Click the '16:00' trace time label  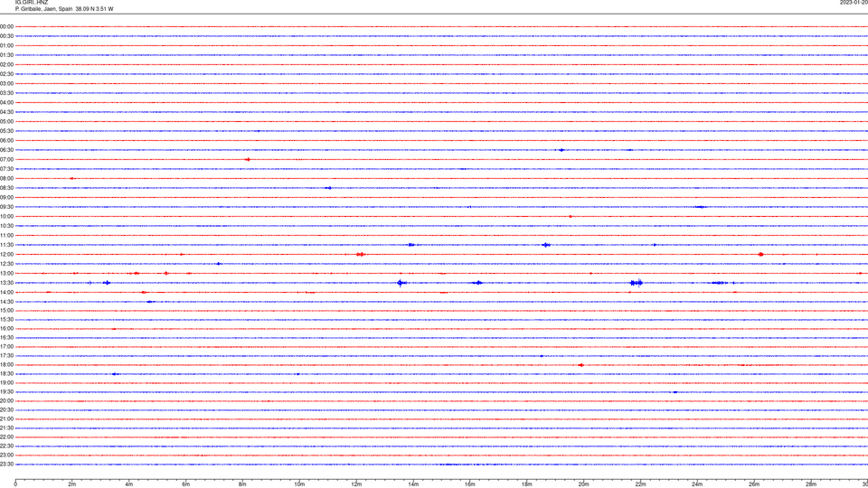click(6, 329)
